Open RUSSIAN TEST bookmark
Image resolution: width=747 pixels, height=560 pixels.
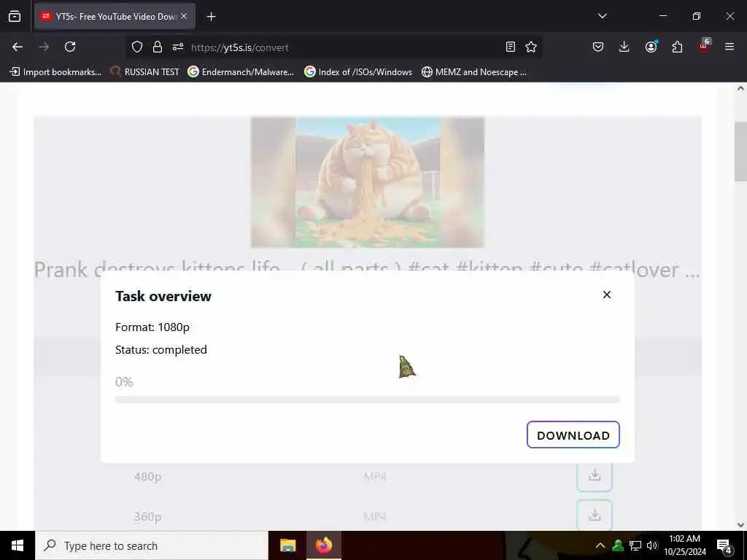click(144, 72)
